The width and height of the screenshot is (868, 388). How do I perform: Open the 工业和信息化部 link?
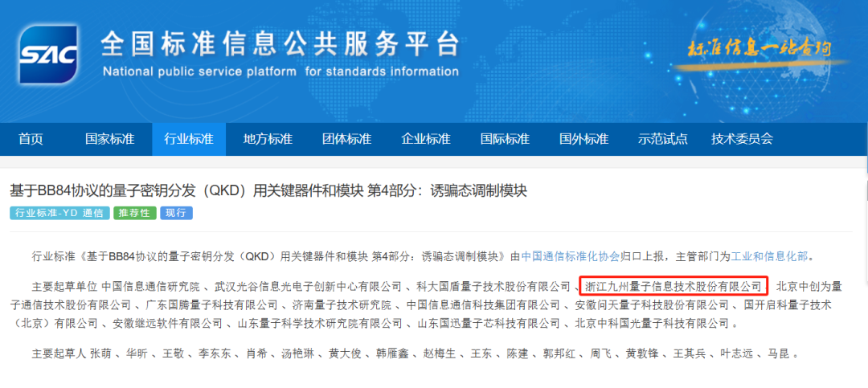[x=770, y=257]
